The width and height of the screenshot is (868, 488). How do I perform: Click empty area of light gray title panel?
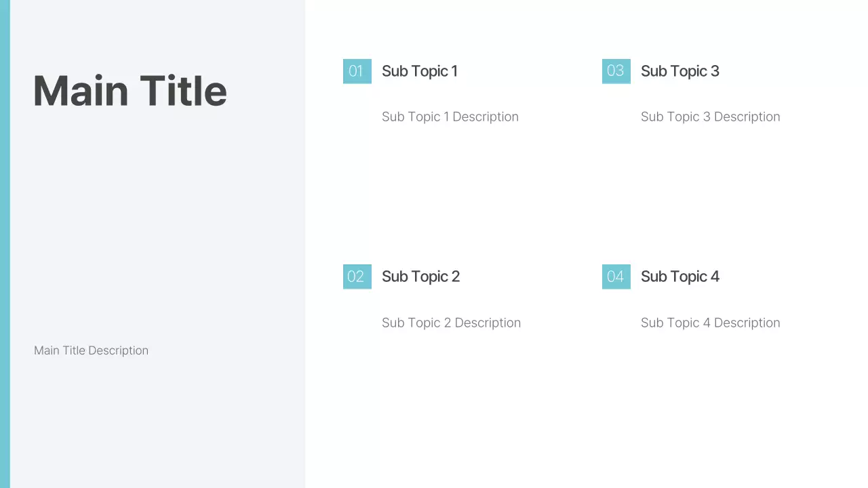tap(156, 224)
